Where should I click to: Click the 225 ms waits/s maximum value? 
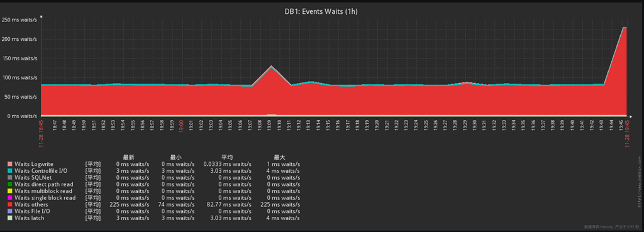click(280, 204)
